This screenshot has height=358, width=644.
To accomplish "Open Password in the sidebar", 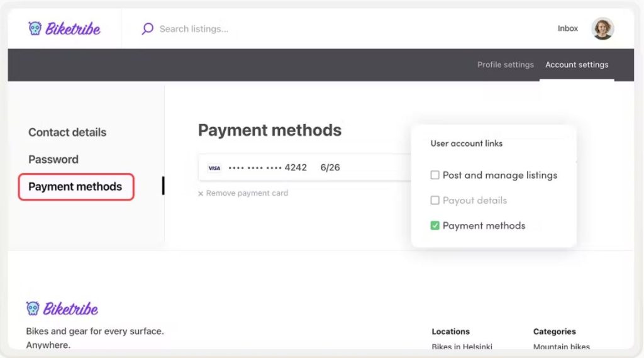I will point(53,159).
